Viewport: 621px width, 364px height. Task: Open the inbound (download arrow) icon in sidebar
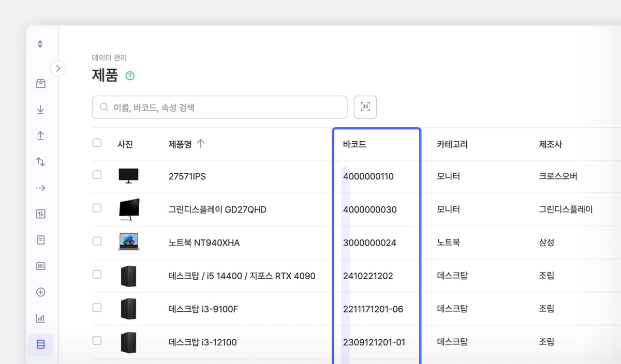[x=40, y=110]
